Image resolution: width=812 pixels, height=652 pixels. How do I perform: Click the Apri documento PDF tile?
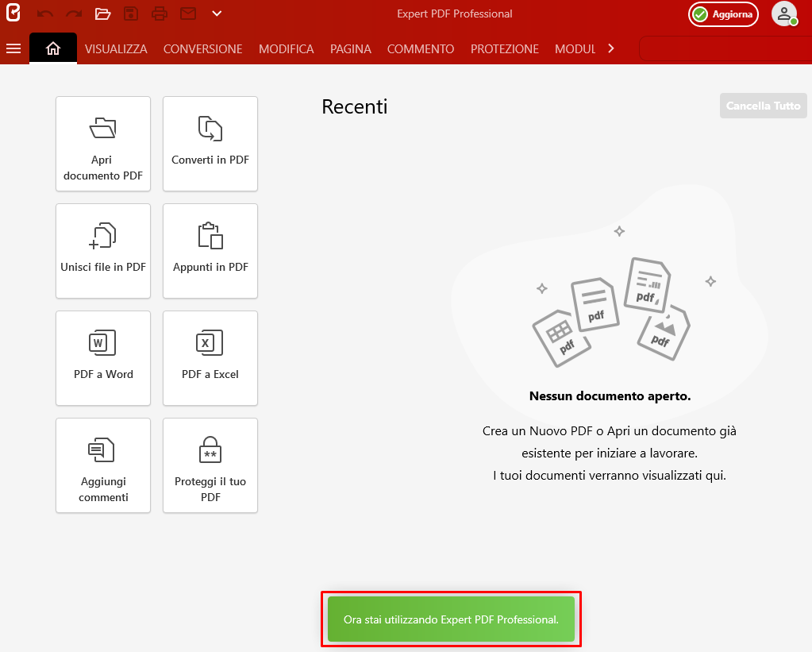click(x=103, y=144)
